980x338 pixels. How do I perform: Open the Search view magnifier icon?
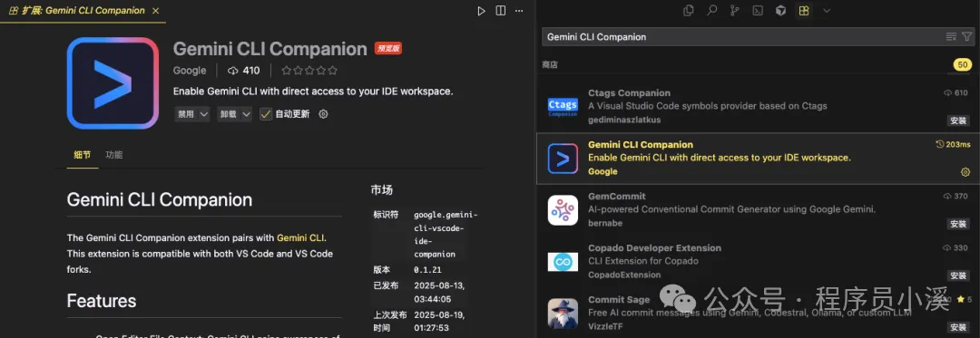(x=712, y=11)
